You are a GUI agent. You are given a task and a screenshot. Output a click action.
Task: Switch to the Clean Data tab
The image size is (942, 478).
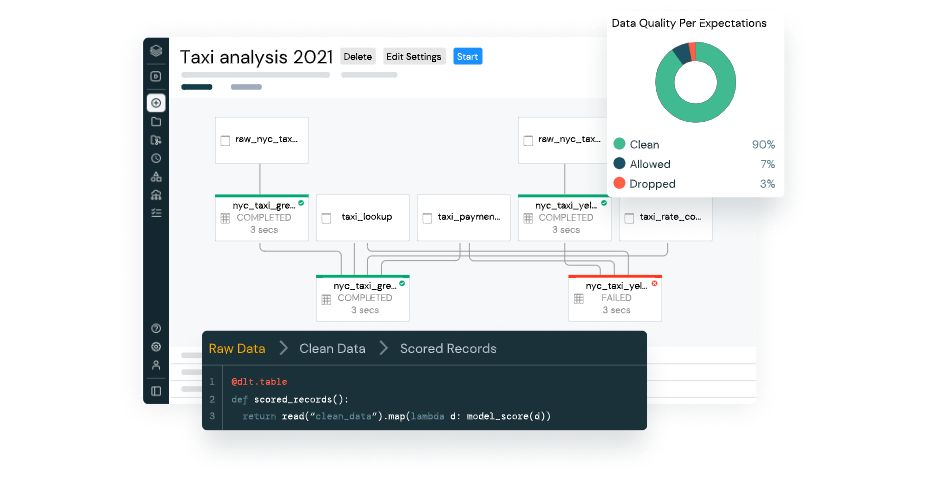point(332,349)
